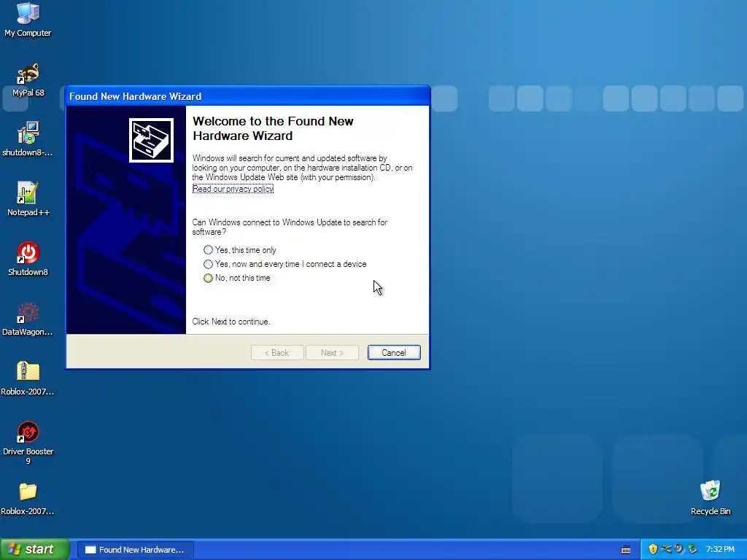Select the DataWagon desktop shortcut
The image size is (747, 560).
28,319
